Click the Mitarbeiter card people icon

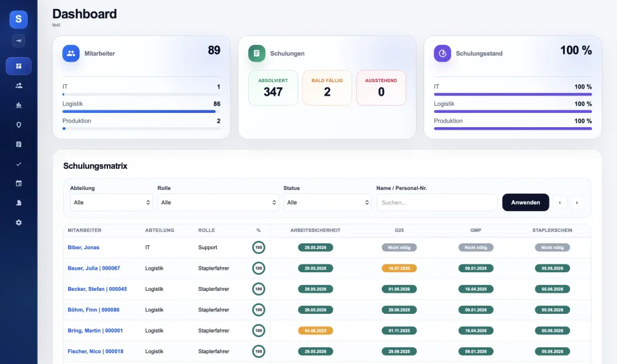(x=71, y=53)
